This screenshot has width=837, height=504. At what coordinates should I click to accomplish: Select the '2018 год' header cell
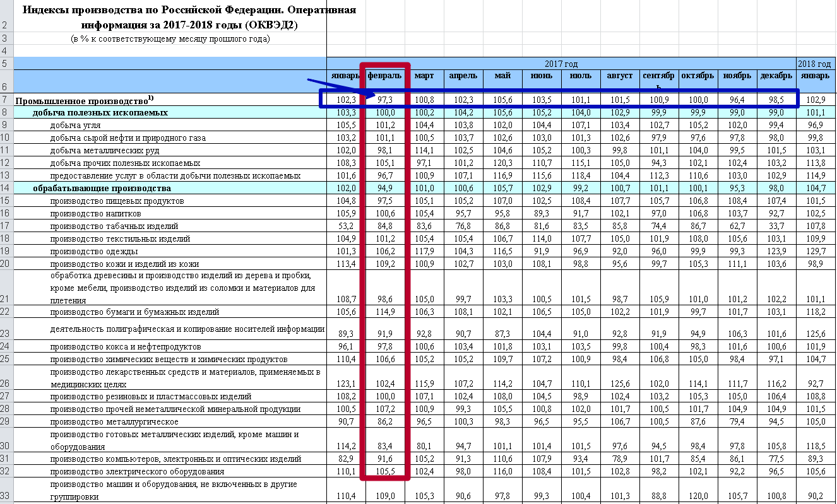pos(815,64)
